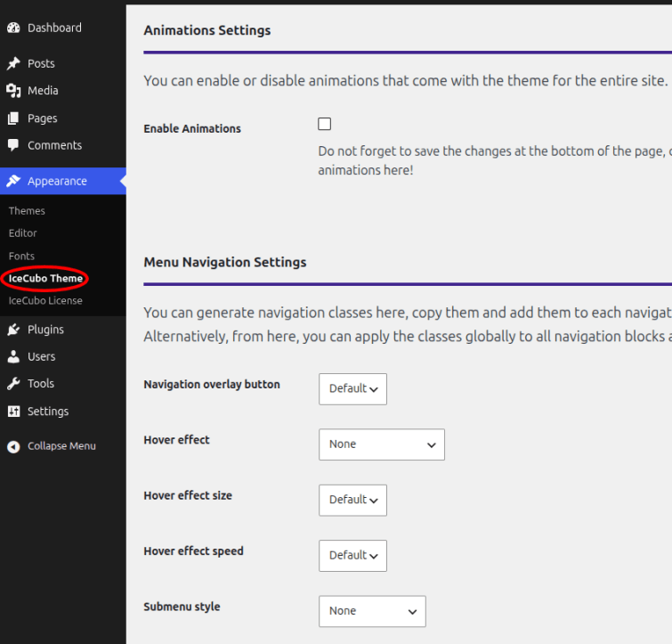This screenshot has height=644, width=672.
Task: Click the Navigation overlay button label
Action: (212, 385)
